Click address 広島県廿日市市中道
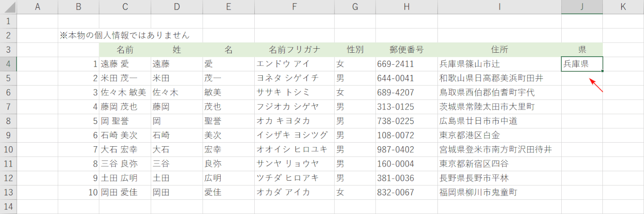This screenshot has height=214, width=644. 500,121
